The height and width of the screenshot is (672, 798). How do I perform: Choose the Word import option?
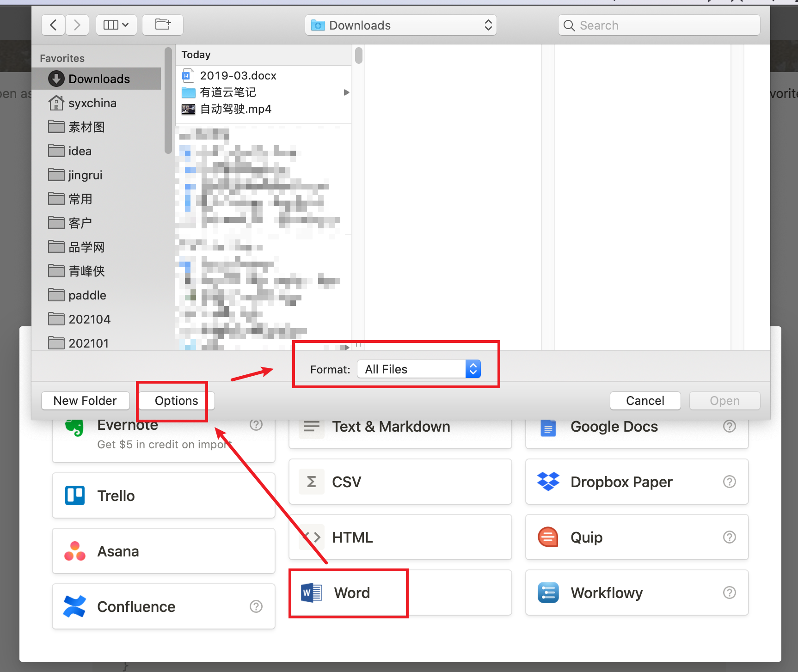[x=400, y=593]
